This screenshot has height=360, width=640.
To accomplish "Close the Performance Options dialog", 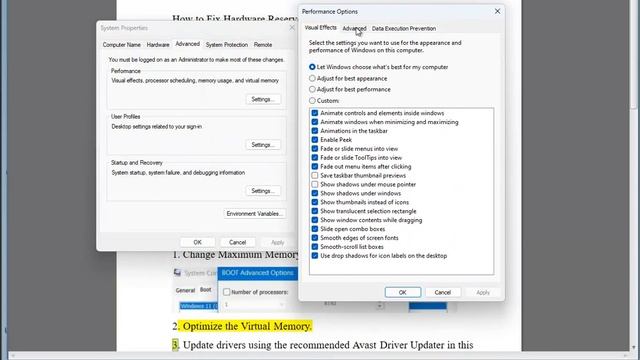I will pyautogui.click(x=497, y=11).
